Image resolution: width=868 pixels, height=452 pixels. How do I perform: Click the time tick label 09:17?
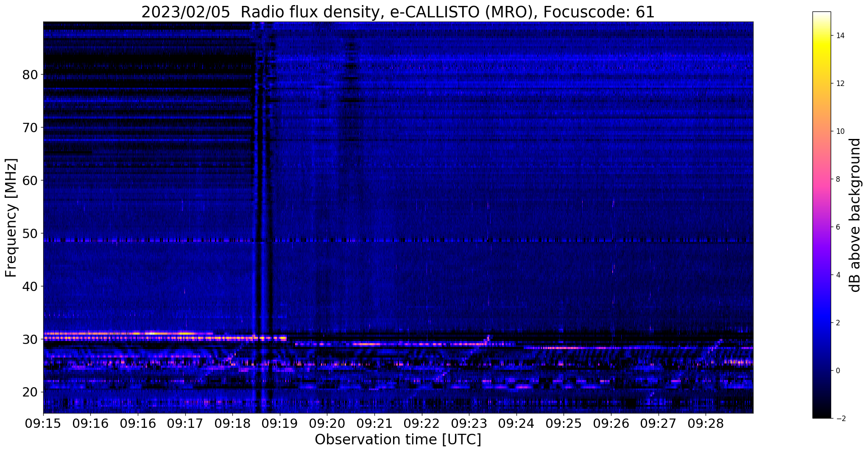point(185,424)
